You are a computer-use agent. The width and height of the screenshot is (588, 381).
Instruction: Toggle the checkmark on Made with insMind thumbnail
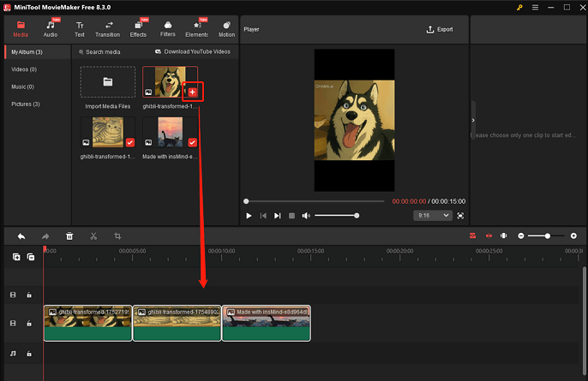[192, 142]
